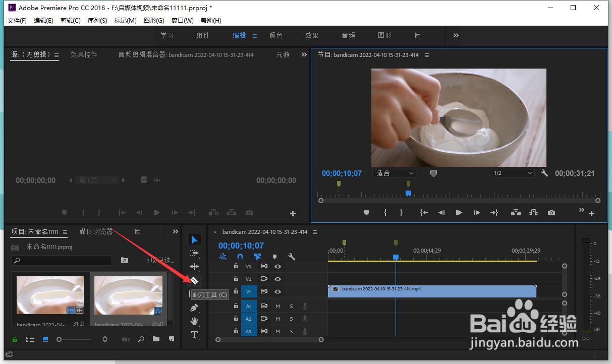
Task: Click New Item icon in project panel
Action: [172, 339]
